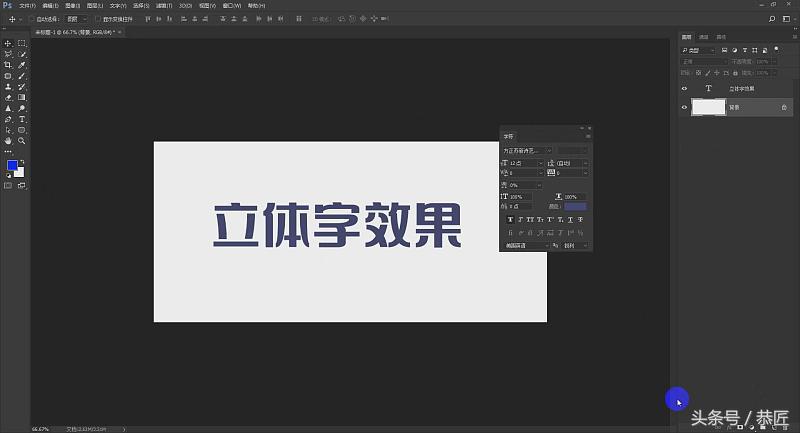Turn layer filtering switch on or off
Viewport: 800px width, 433px height.
point(777,49)
